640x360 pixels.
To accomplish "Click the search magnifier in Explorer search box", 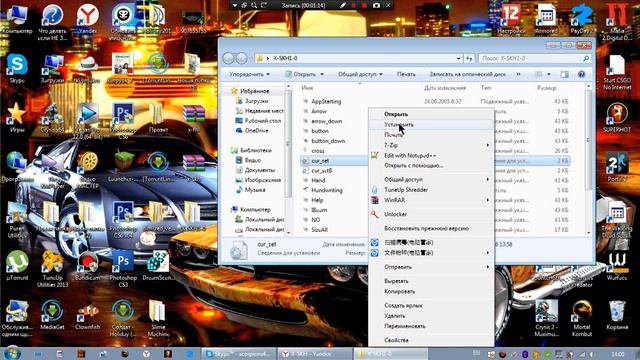I will [x=586, y=58].
